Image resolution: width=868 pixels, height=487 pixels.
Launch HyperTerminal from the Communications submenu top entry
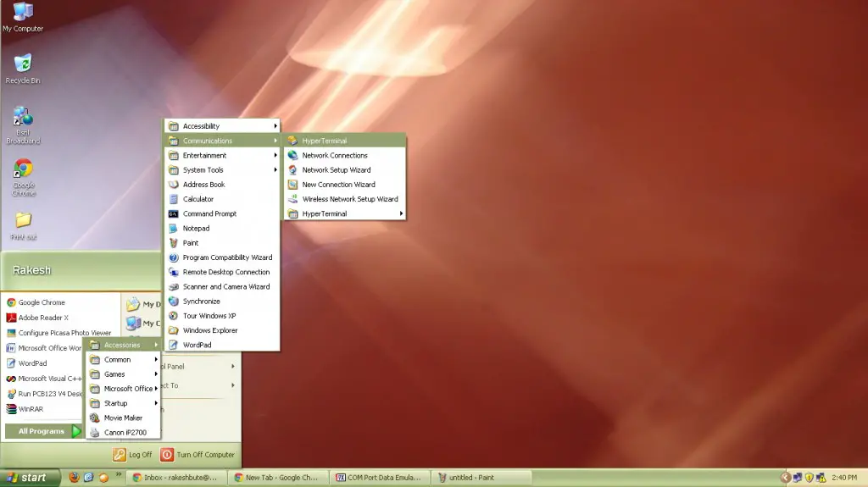click(344, 141)
